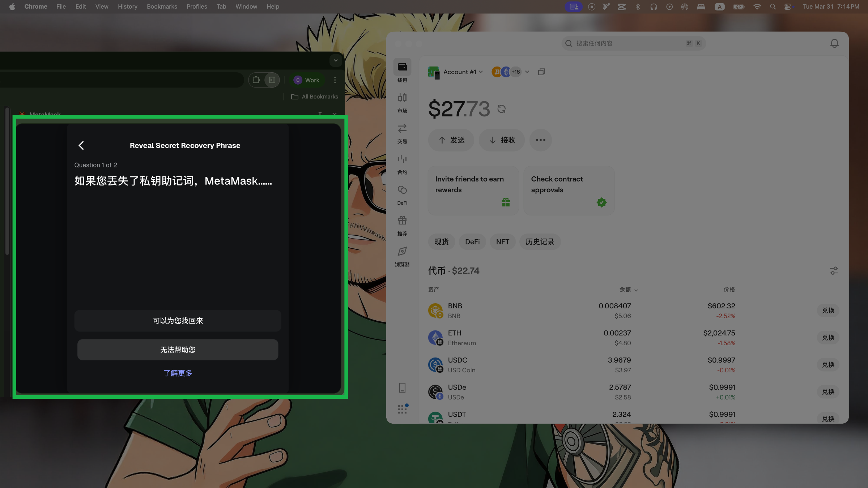Open the Work profile menu in Chrome
Image resolution: width=868 pixels, height=488 pixels.
point(307,80)
